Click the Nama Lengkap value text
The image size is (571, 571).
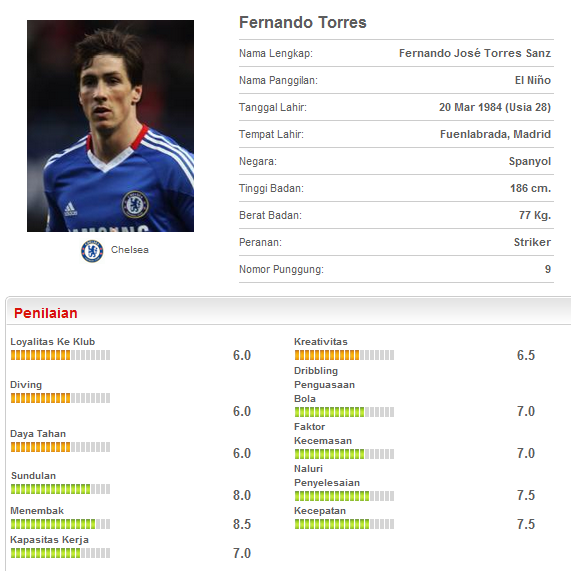click(x=475, y=53)
